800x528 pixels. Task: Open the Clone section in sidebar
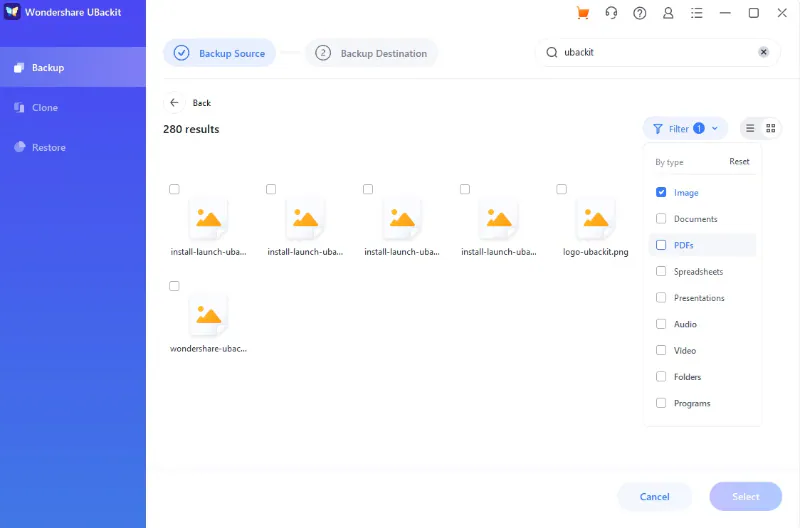pos(73,108)
